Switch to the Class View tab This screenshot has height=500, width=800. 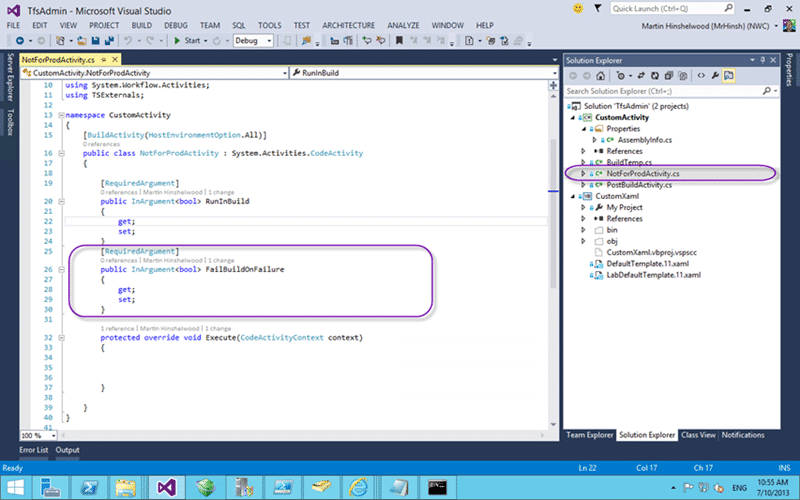698,435
